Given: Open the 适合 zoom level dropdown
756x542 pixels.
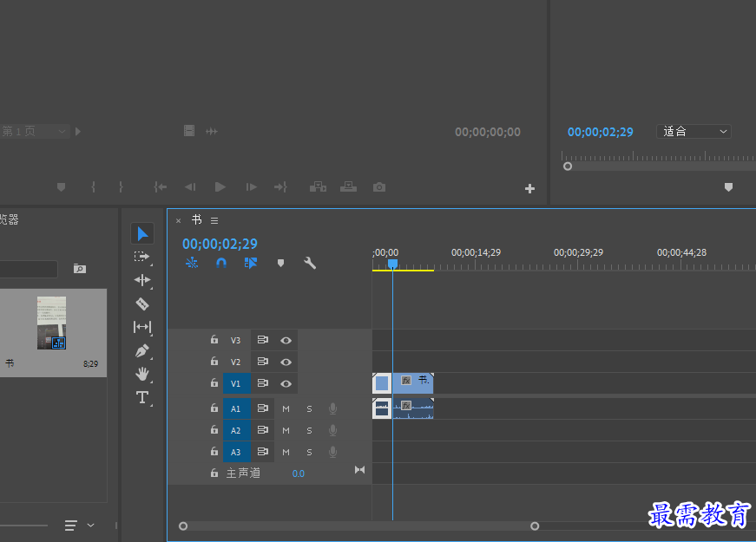Looking at the screenshot, I should (x=694, y=132).
